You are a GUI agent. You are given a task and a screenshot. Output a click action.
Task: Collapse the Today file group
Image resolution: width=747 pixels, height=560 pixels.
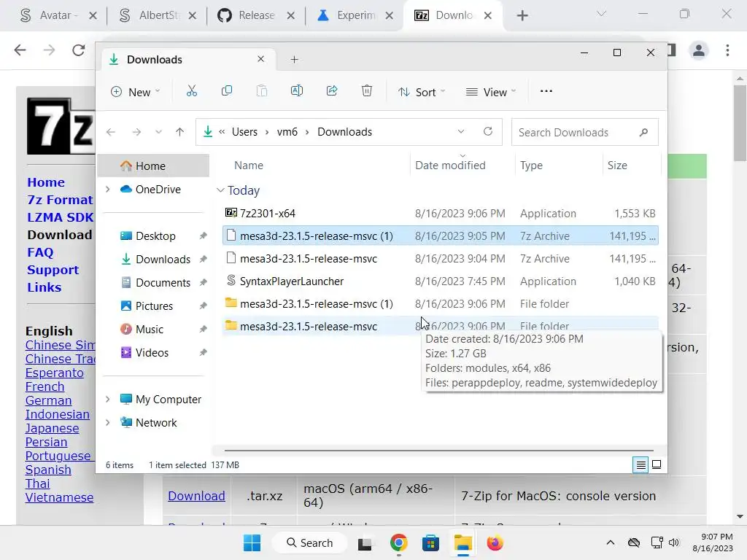(220, 190)
